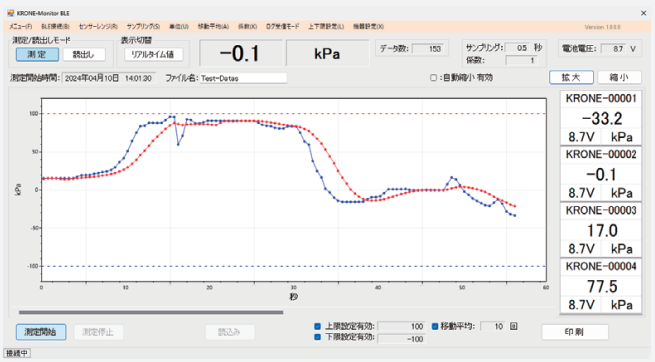Screen dimensions: 655x362
Task: Click the 拡大 zoom-in button
Action: [x=571, y=77]
